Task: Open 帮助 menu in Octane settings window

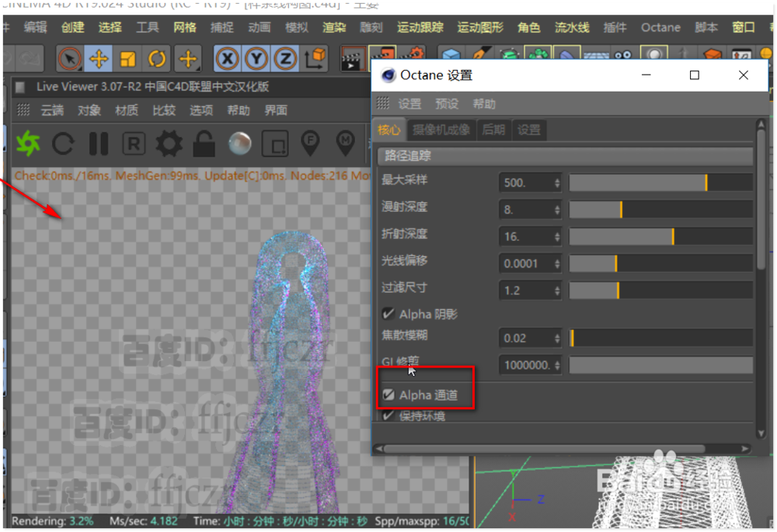Action: (x=484, y=103)
